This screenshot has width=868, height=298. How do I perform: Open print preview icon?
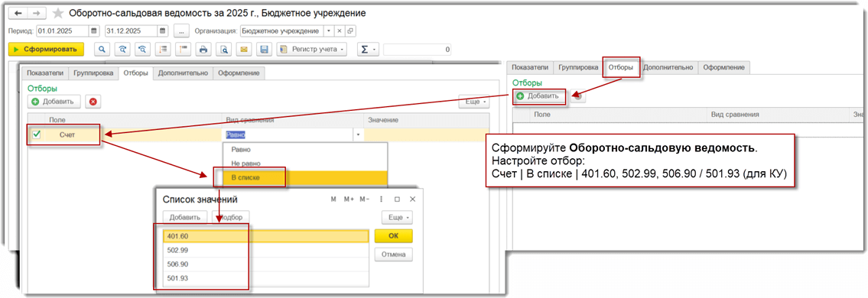pyautogui.click(x=223, y=49)
